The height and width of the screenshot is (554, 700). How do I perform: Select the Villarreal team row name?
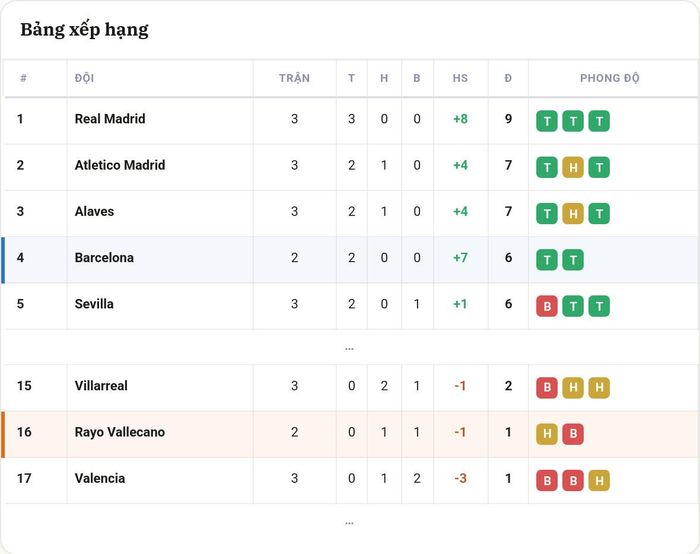tap(101, 386)
